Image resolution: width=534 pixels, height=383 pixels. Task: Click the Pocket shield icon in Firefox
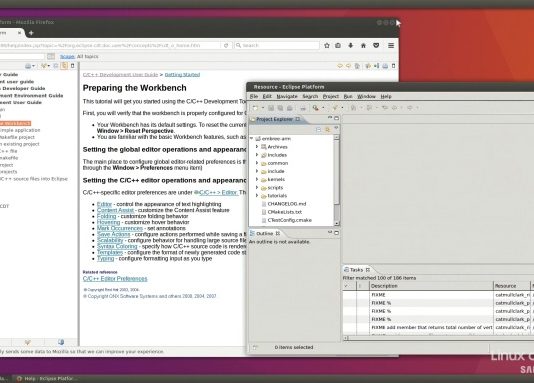coord(376,45)
